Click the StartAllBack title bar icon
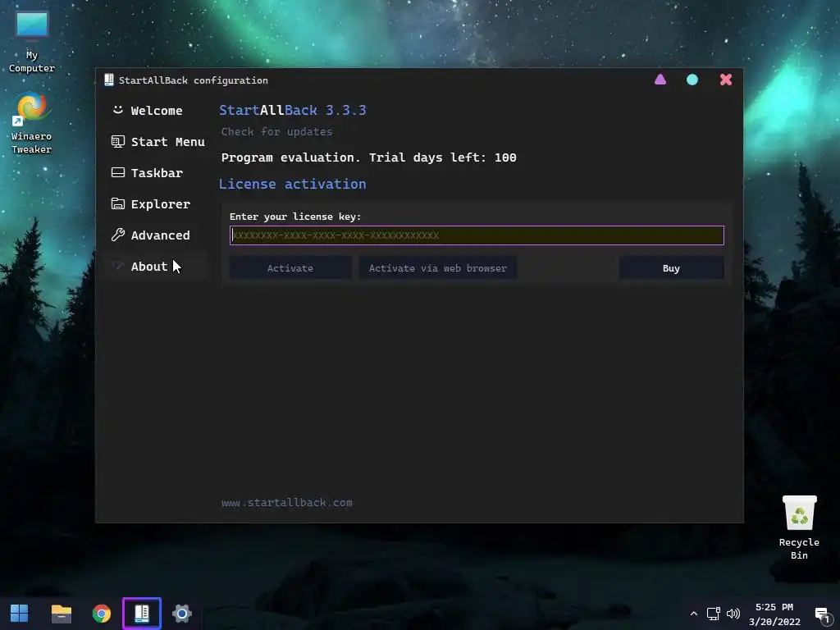 pyautogui.click(x=109, y=80)
